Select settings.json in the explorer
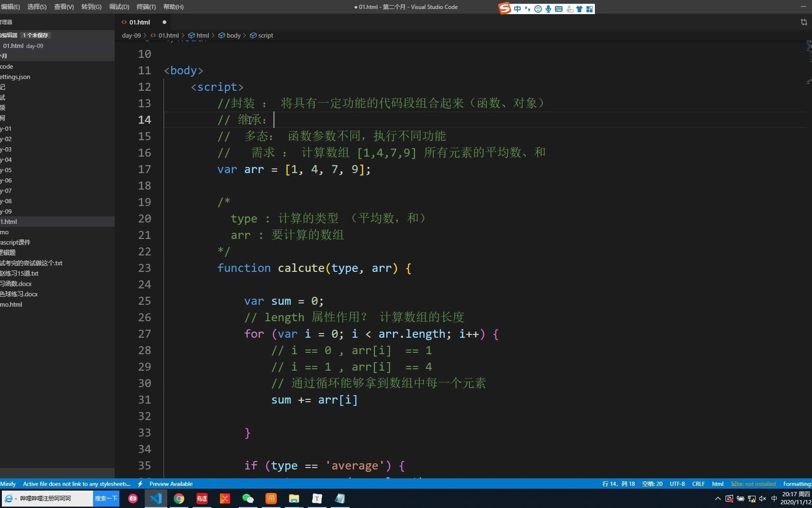812x508 pixels. click(57, 77)
